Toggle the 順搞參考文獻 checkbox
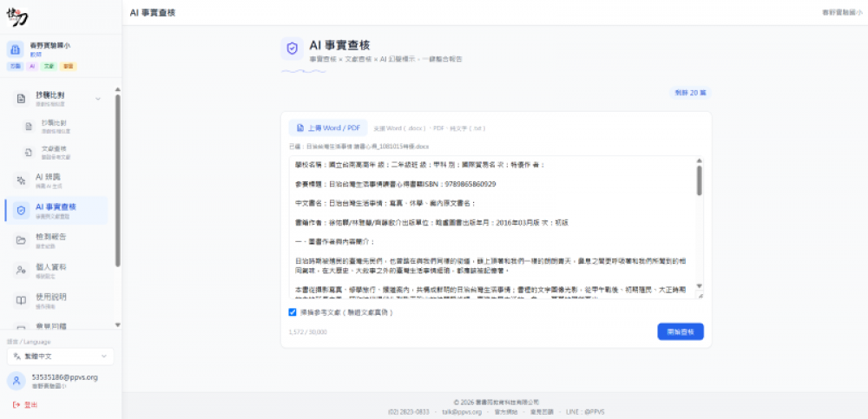The image size is (868, 419). click(293, 312)
